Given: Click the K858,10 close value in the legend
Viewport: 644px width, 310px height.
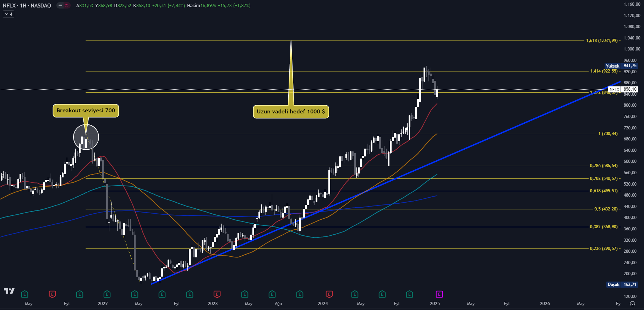Looking at the screenshot, I should click(x=142, y=6).
